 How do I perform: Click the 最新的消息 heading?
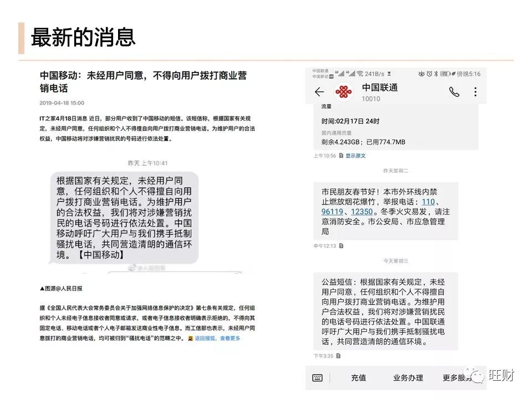tap(83, 37)
